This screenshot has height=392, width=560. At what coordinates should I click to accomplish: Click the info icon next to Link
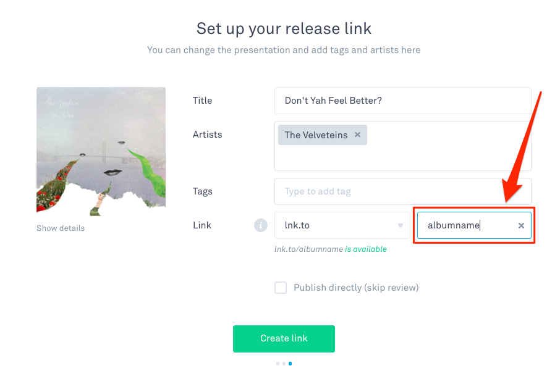(x=260, y=225)
